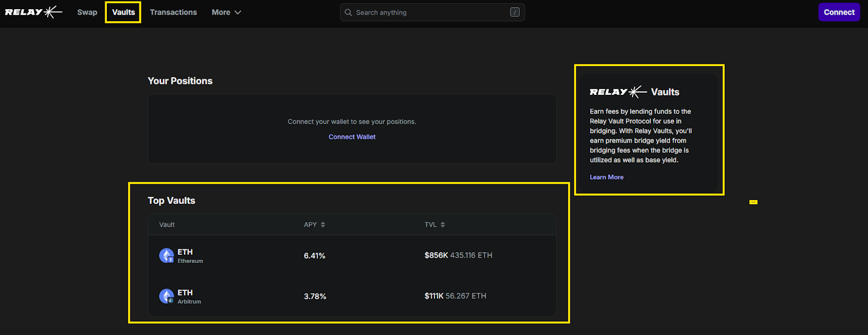
Task: Click the wallet connection prompt text
Action: point(352,121)
